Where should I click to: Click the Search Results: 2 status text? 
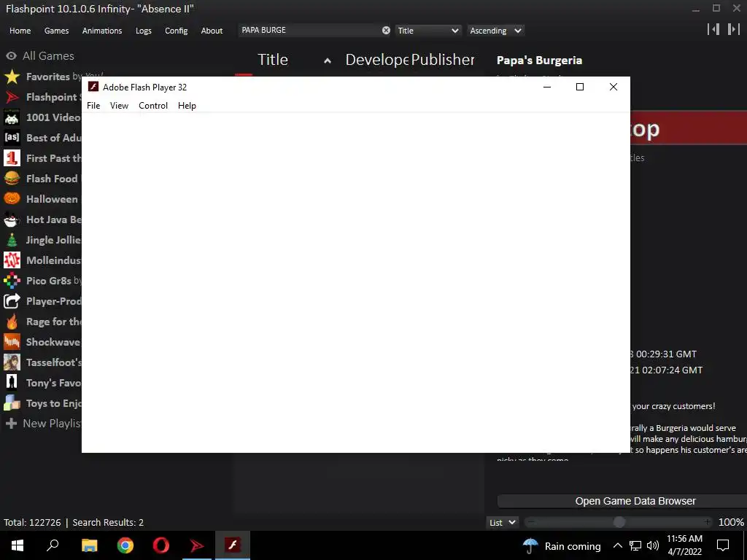(108, 522)
